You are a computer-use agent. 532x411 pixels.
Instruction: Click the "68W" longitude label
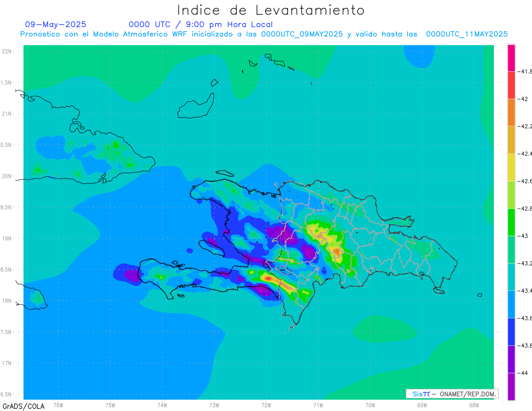coord(474,405)
